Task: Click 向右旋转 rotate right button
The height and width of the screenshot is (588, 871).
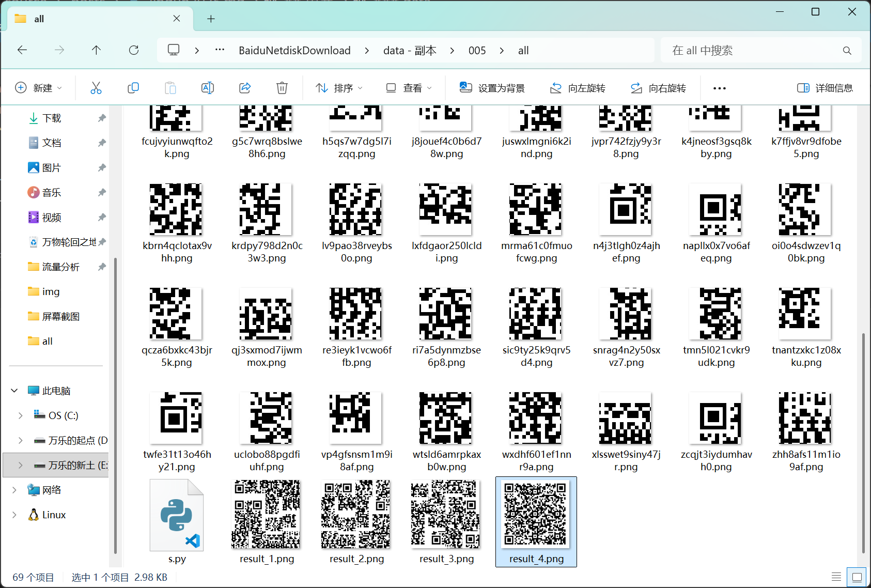Action: click(658, 88)
